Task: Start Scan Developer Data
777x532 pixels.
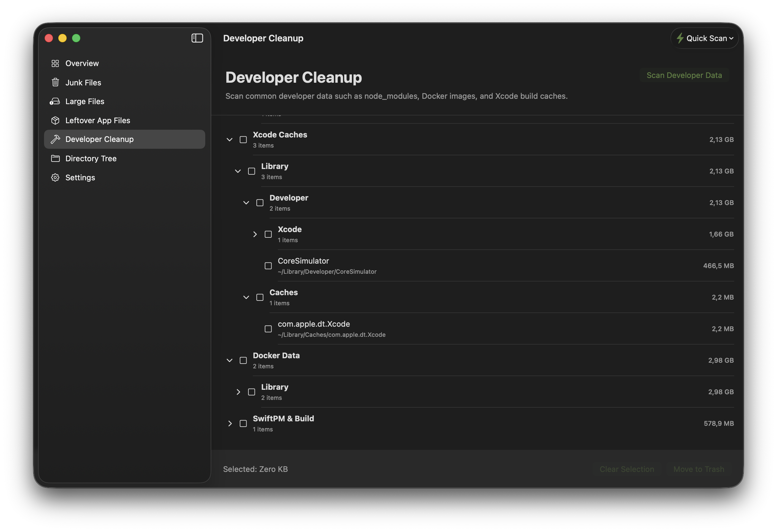Action: [x=684, y=75]
